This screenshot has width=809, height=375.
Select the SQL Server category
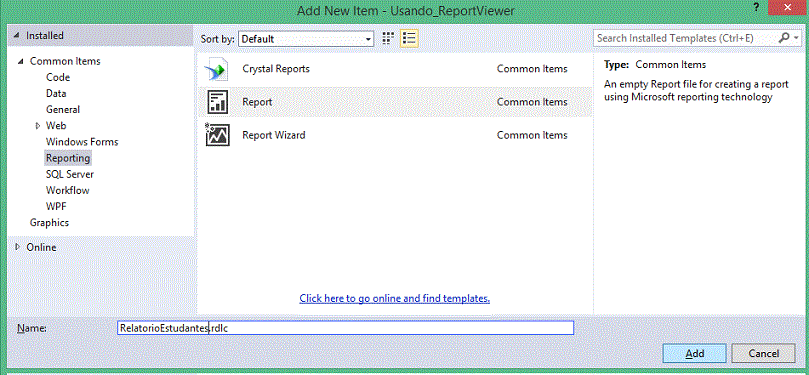tap(70, 174)
